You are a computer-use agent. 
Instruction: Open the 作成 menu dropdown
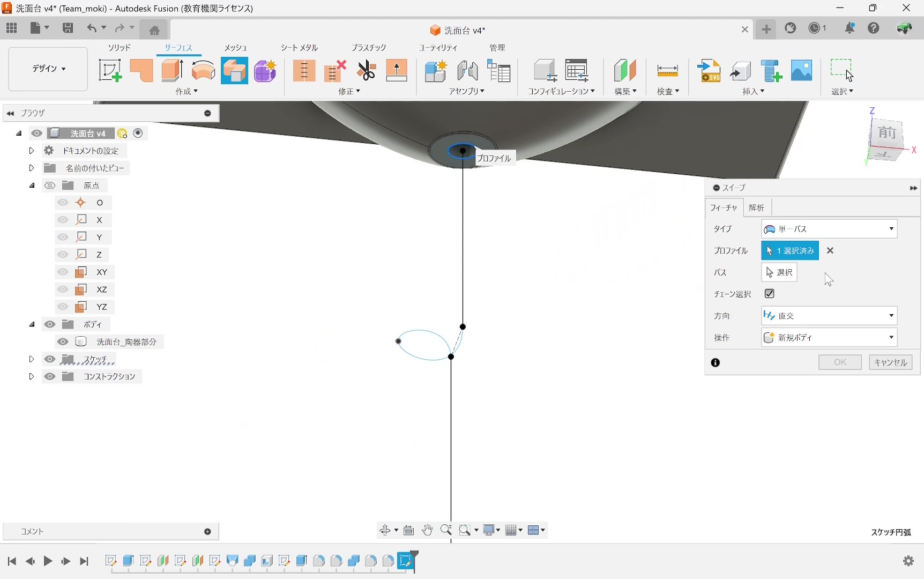pos(187,92)
